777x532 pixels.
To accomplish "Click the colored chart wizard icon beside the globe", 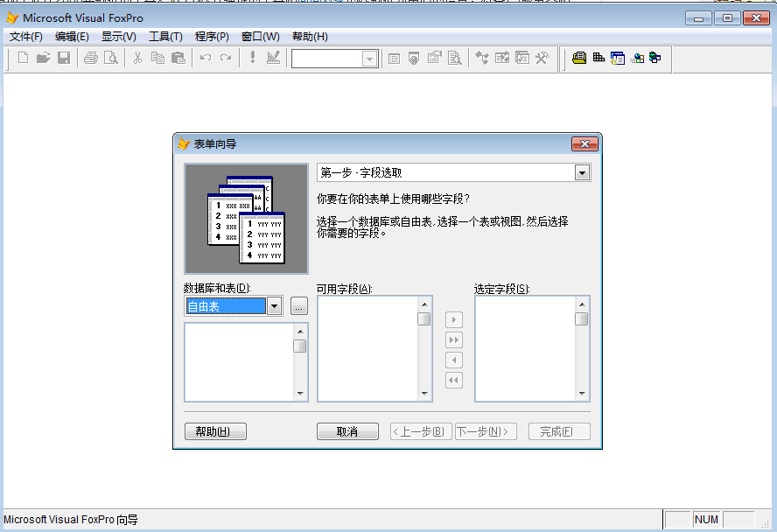I will [x=637, y=59].
